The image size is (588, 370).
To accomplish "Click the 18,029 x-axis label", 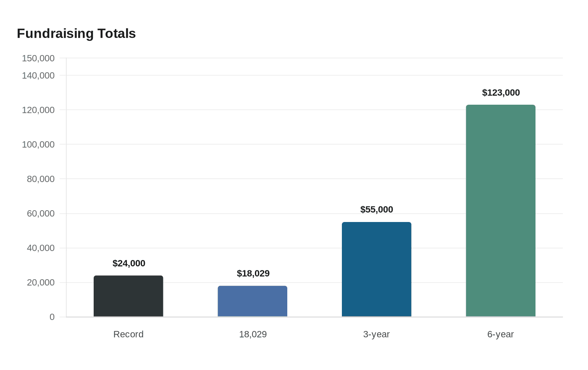I will 253,334.
